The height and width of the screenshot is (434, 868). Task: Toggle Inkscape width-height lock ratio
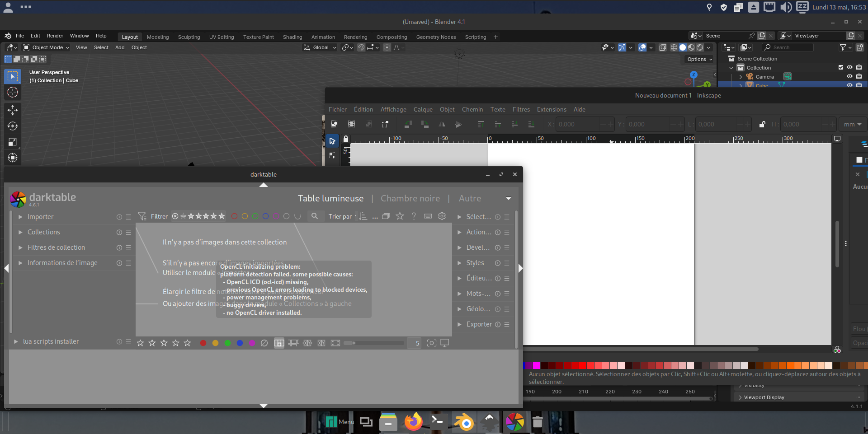tap(762, 124)
